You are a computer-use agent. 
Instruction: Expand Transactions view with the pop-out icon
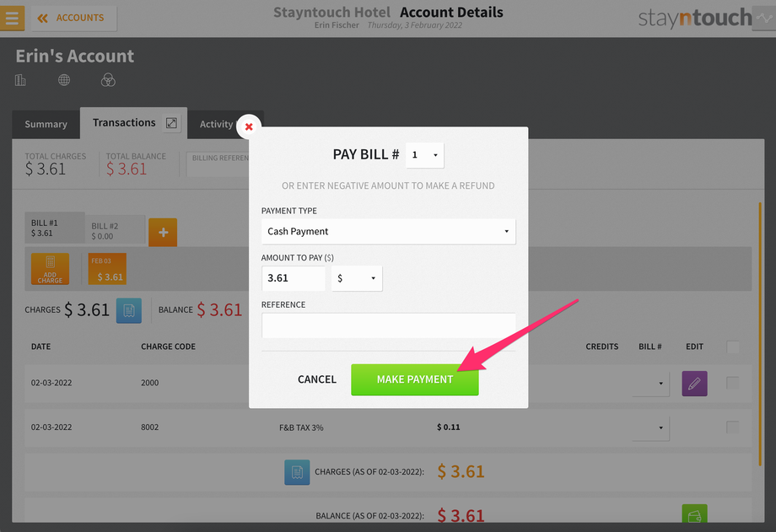(171, 123)
